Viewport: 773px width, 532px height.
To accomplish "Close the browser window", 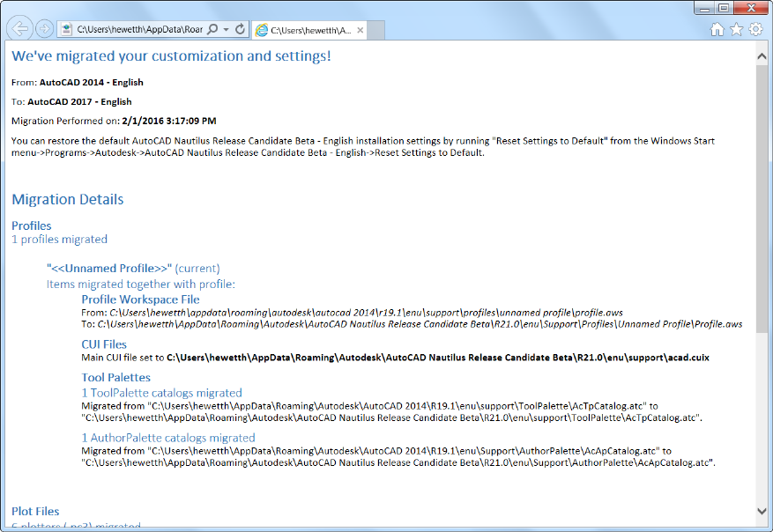I will (751, 8).
